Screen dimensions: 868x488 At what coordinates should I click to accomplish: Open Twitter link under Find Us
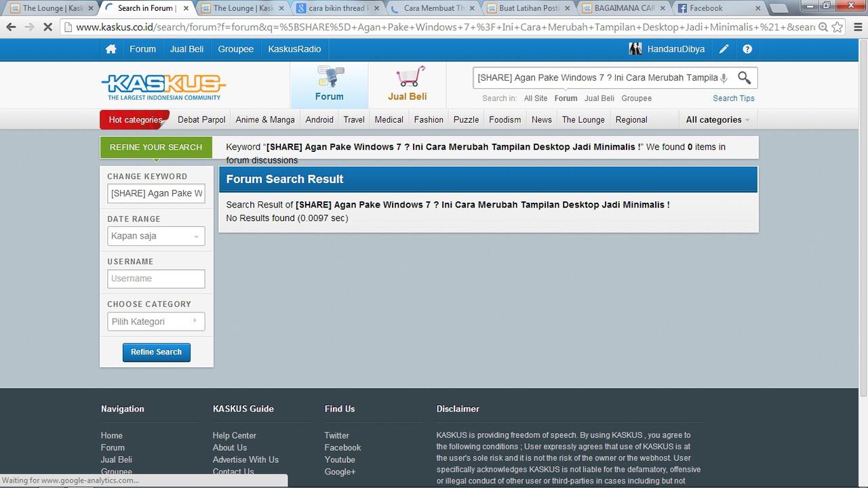[x=337, y=435]
